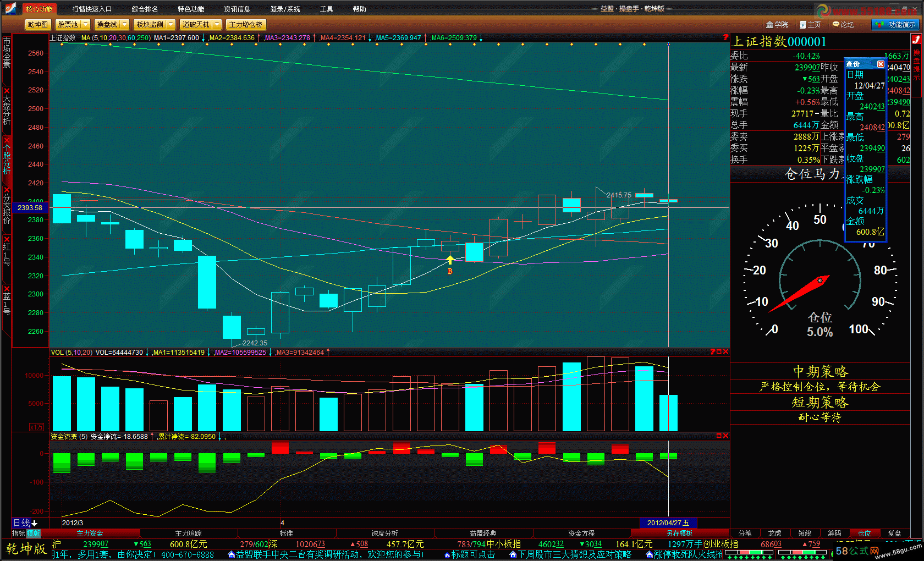
Task: Close the 资金流变 indicator panel
Action: pyautogui.click(x=725, y=436)
